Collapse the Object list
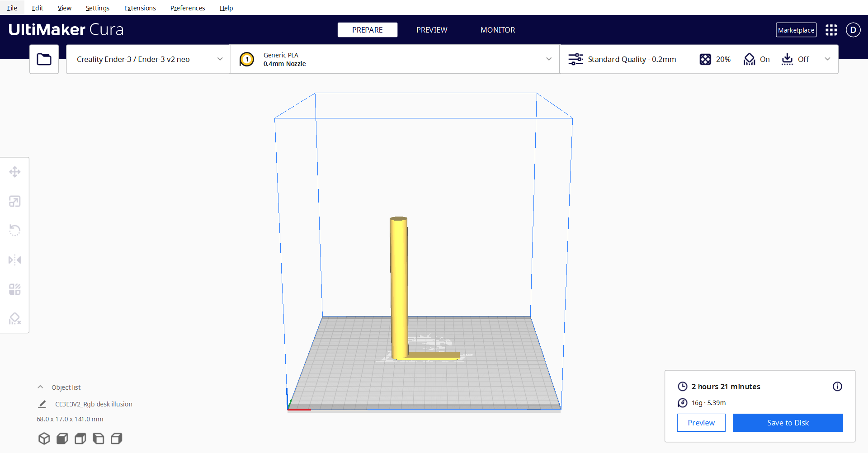Image resolution: width=868 pixels, height=453 pixels. (40, 387)
